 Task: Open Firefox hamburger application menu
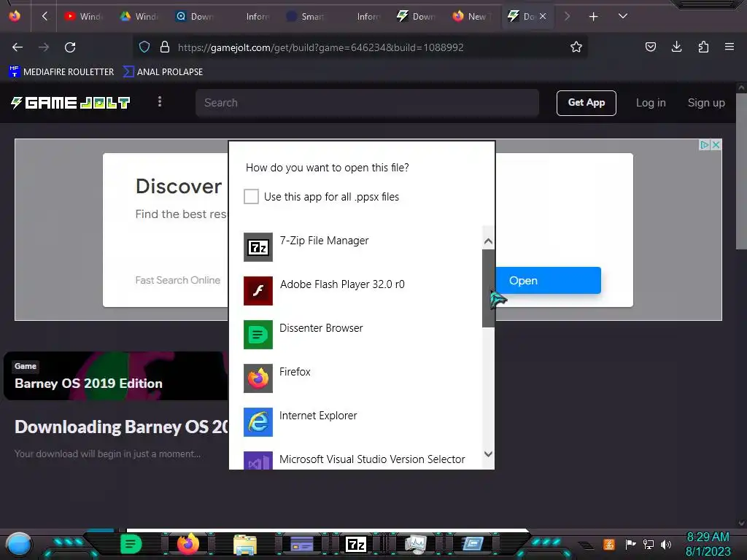729,47
